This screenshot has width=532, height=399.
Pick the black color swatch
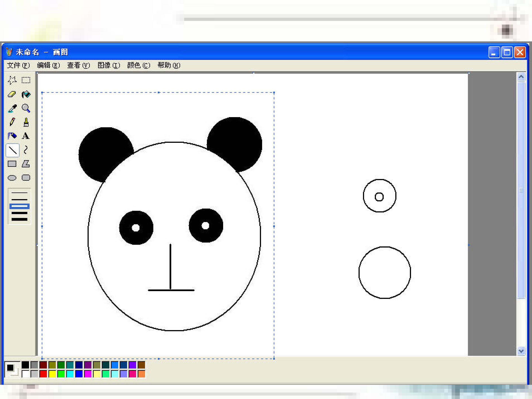[x=25, y=365]
